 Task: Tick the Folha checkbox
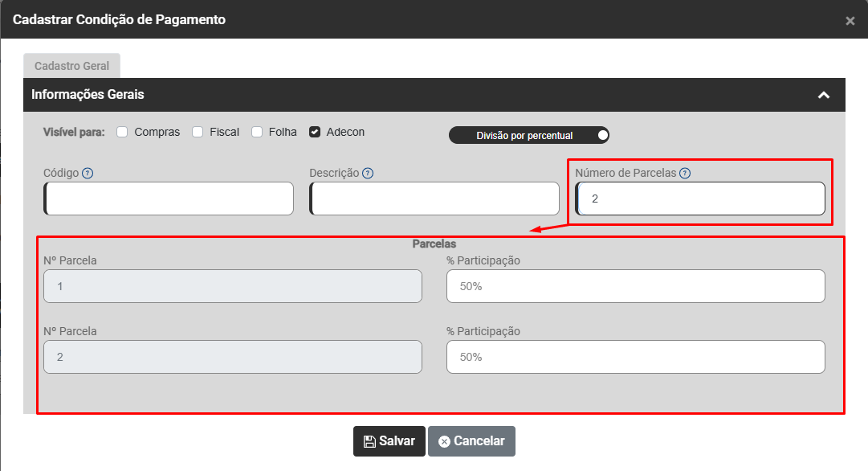257,132
